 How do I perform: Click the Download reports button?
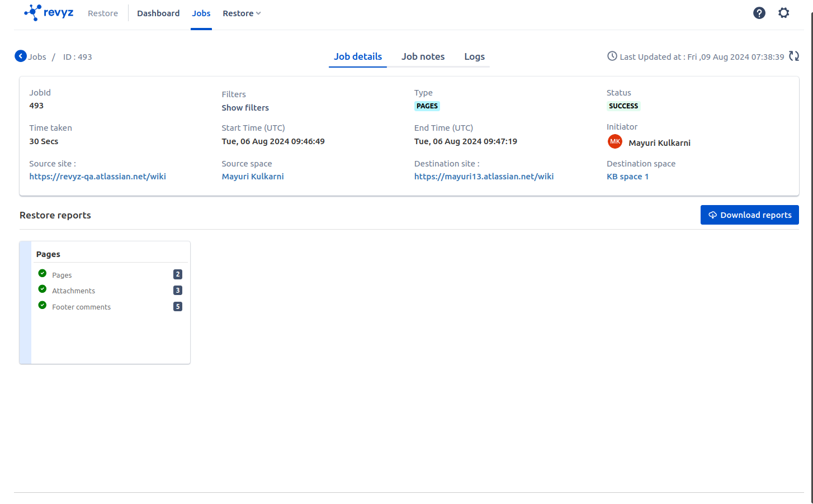click(749, 215)
